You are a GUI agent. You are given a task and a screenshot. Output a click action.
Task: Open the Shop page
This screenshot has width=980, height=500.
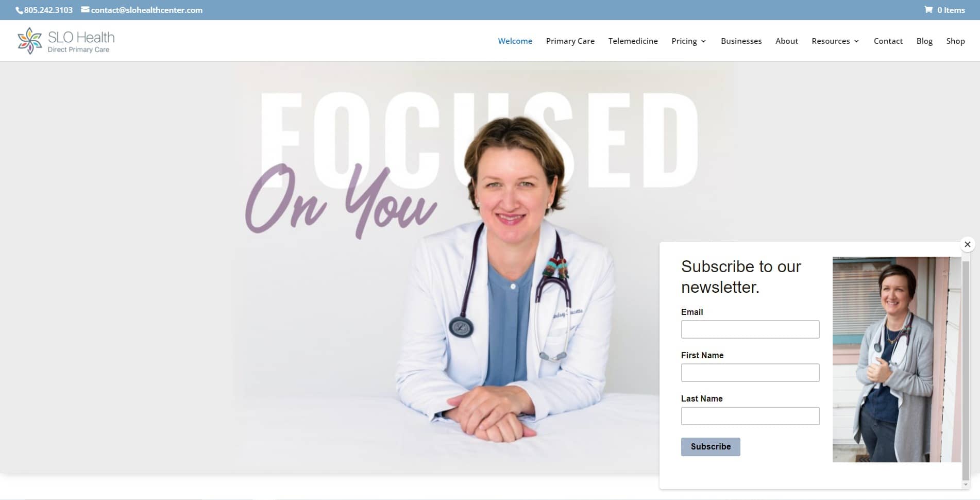(955, 41)
